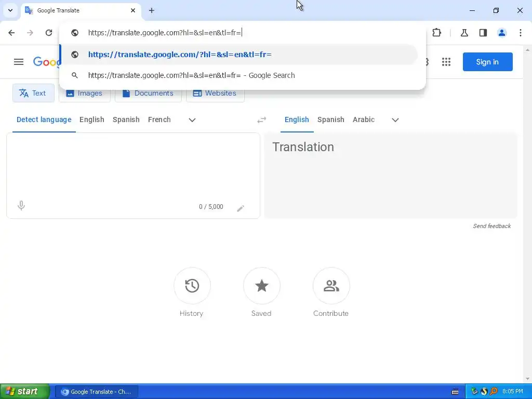Switch to the Documents translation tab
Screen dimensions: 532x399
point(148,93)
